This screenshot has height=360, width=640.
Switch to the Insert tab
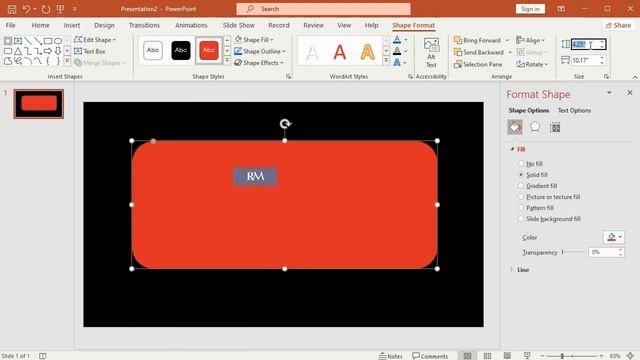(72, 25)
